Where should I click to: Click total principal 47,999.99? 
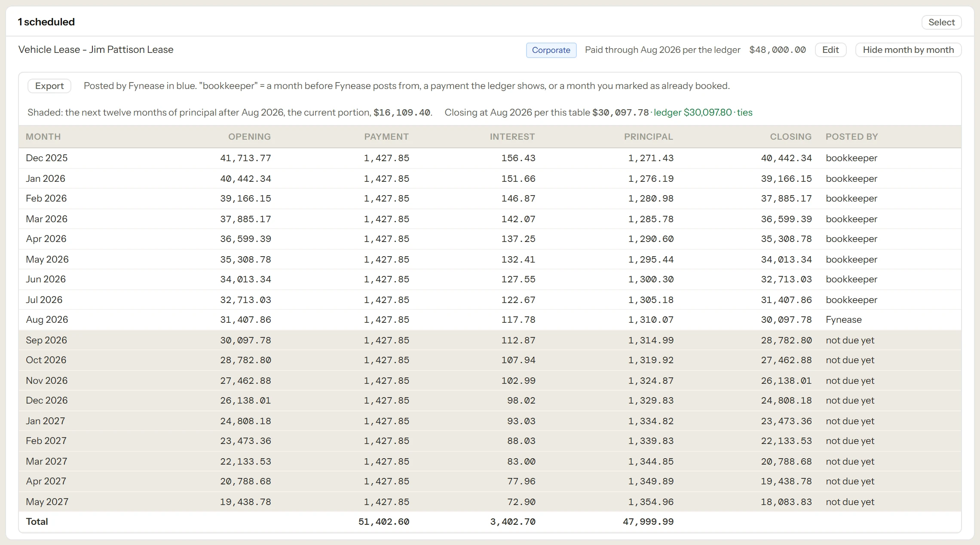click(x=648, y=522)
